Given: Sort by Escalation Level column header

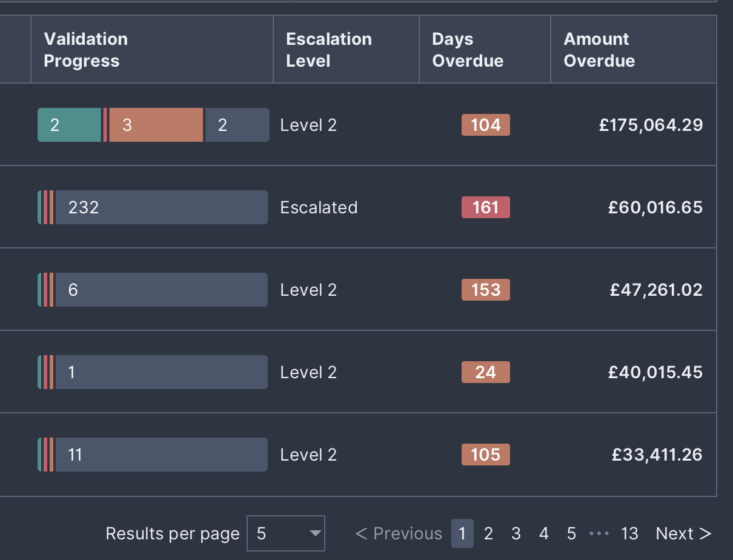Looking at the screenshot, I should [x=328, y=50].
